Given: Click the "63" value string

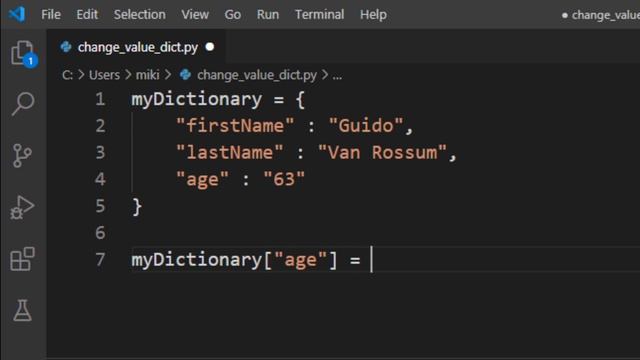Looking at the screenshot, I should [x=284, y=179].
